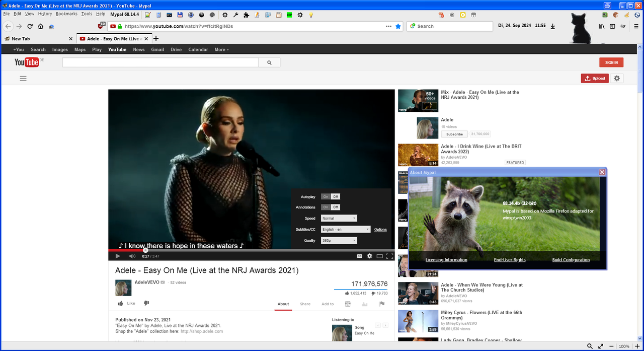Open the page actions three-dots menu
This screenshot has height=351, width=644.
(388, 26)
